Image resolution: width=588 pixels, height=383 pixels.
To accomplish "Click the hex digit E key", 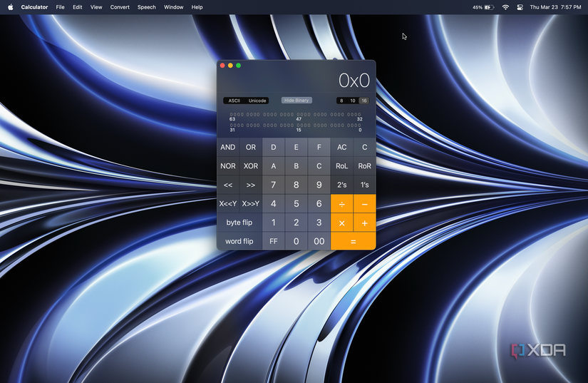I will [x=296, y=147].
